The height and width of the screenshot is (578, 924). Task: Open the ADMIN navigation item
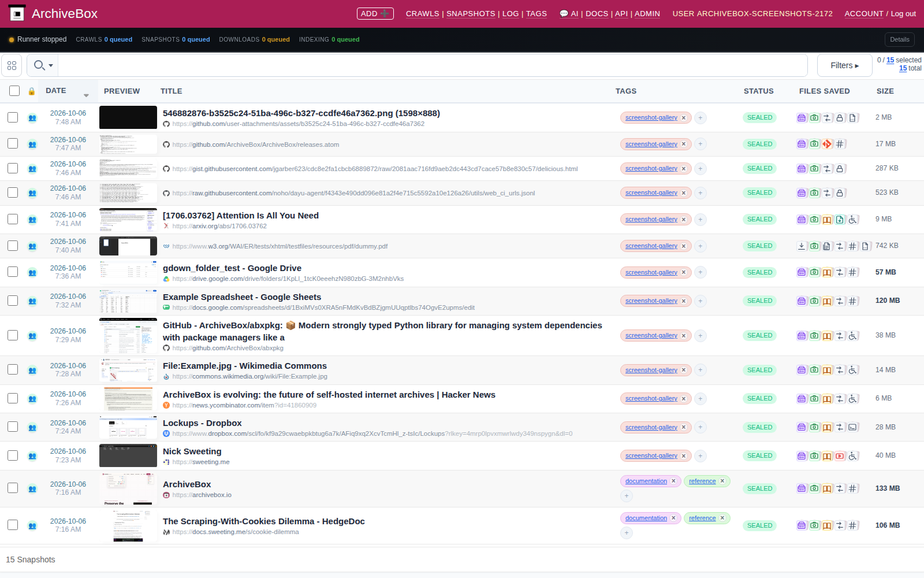(647, 13)
